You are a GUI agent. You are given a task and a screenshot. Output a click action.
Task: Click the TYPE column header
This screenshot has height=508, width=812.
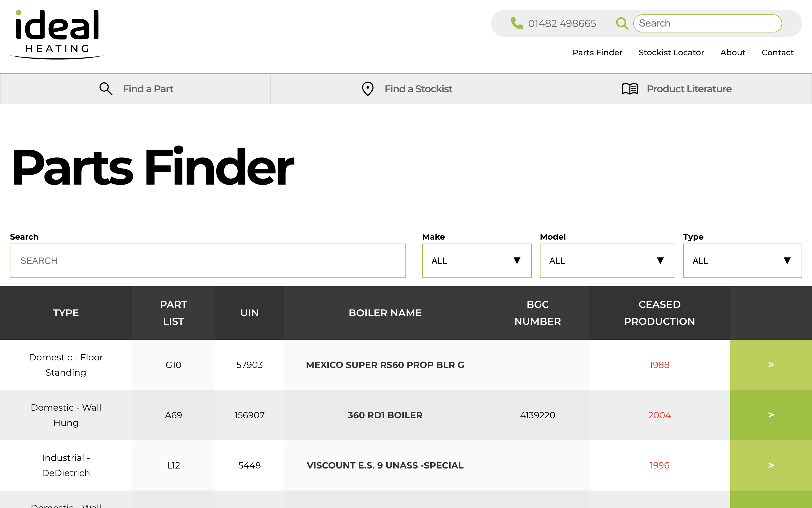(x=66, y=313)
